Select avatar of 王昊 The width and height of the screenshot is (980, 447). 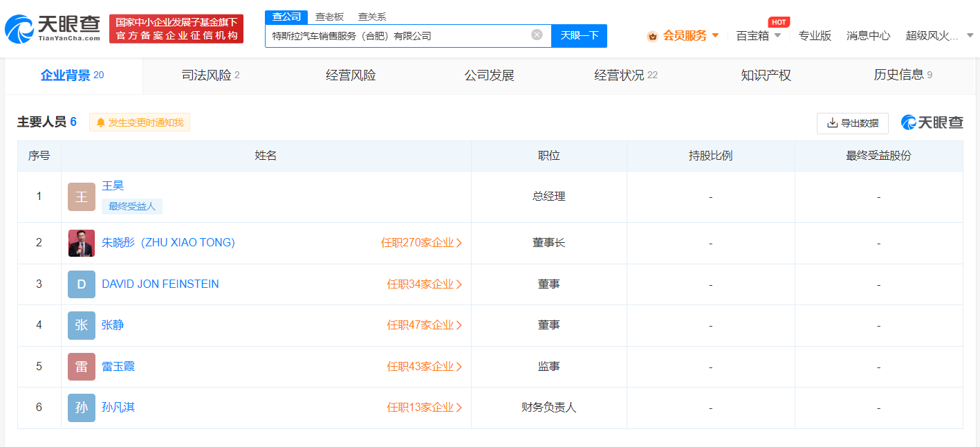tap(82, 197)
